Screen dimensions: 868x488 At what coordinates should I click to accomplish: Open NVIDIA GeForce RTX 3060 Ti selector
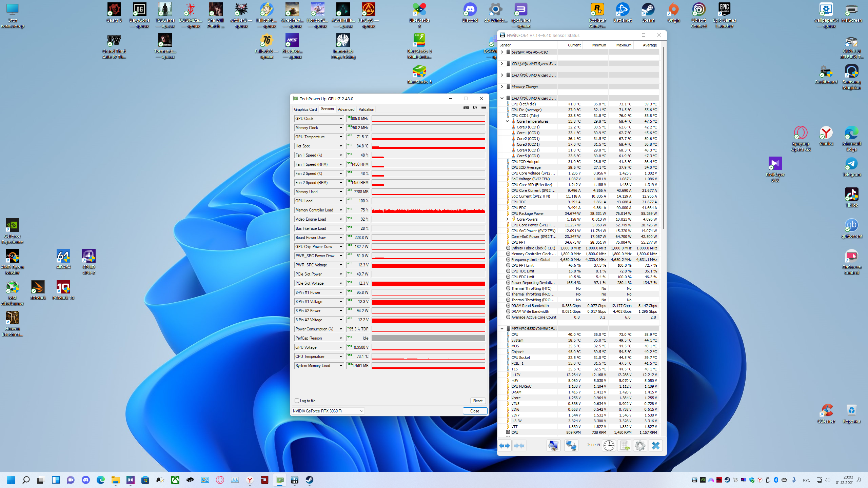pos(328,411)
